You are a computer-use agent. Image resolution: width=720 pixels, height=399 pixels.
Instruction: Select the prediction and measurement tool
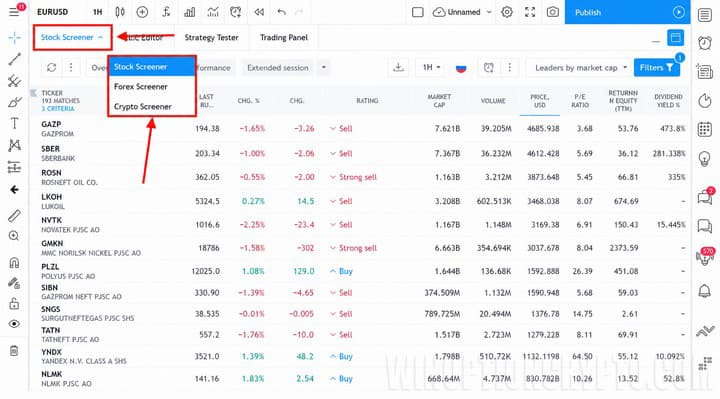[14, 167]
